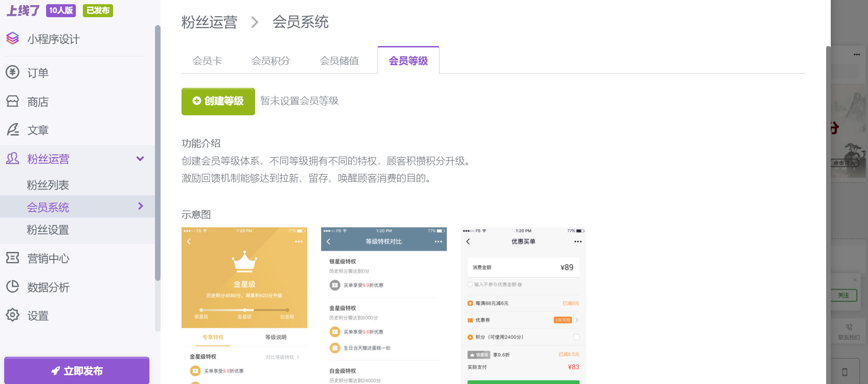This screenshot has width=868, height=384.
Task: Click the 功能介绍 heading
Action: 201,143
